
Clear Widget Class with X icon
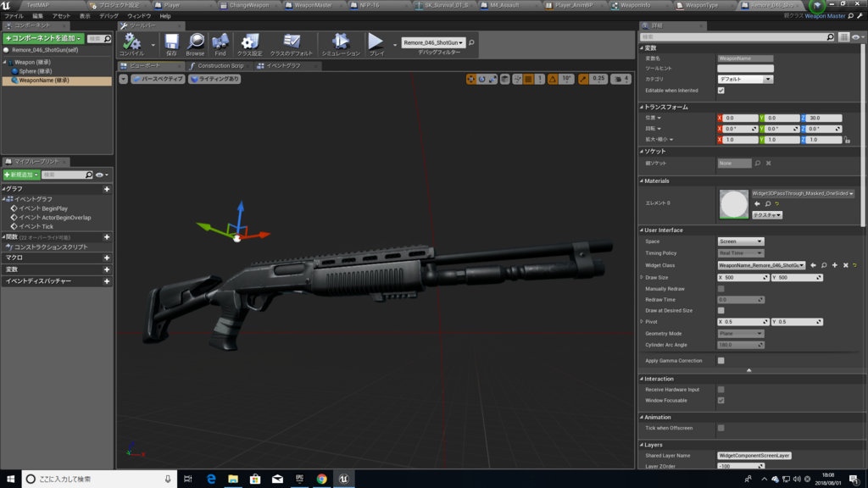click(845, 265)
